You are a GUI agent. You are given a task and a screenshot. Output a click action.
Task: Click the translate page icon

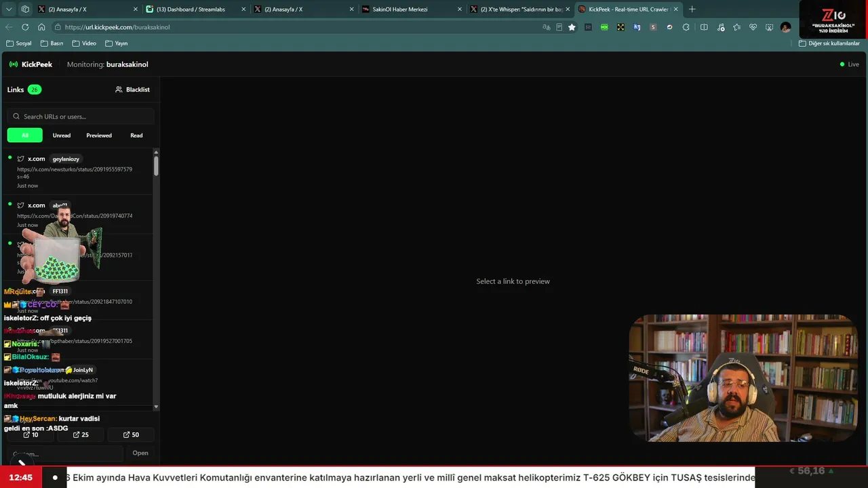(547, 27)
